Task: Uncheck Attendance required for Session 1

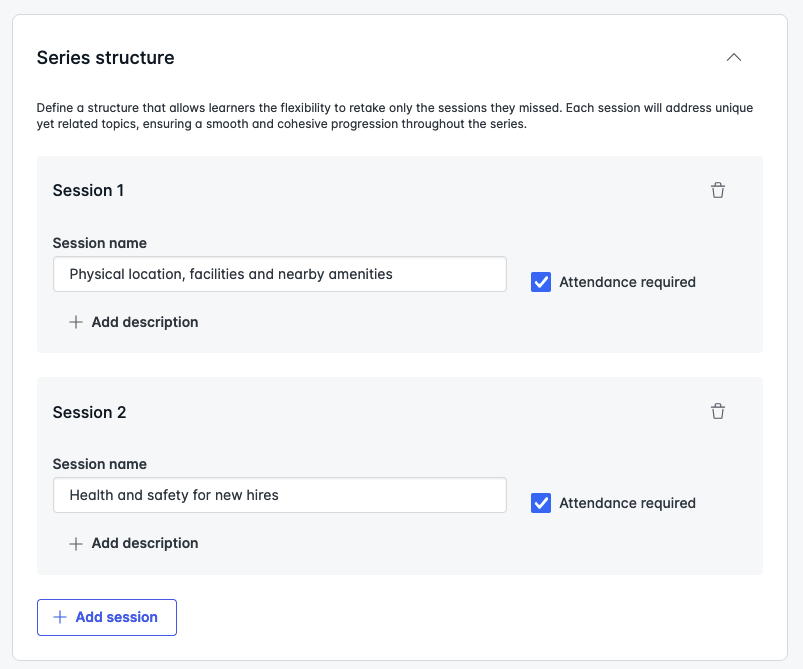Action: (541, 282)
